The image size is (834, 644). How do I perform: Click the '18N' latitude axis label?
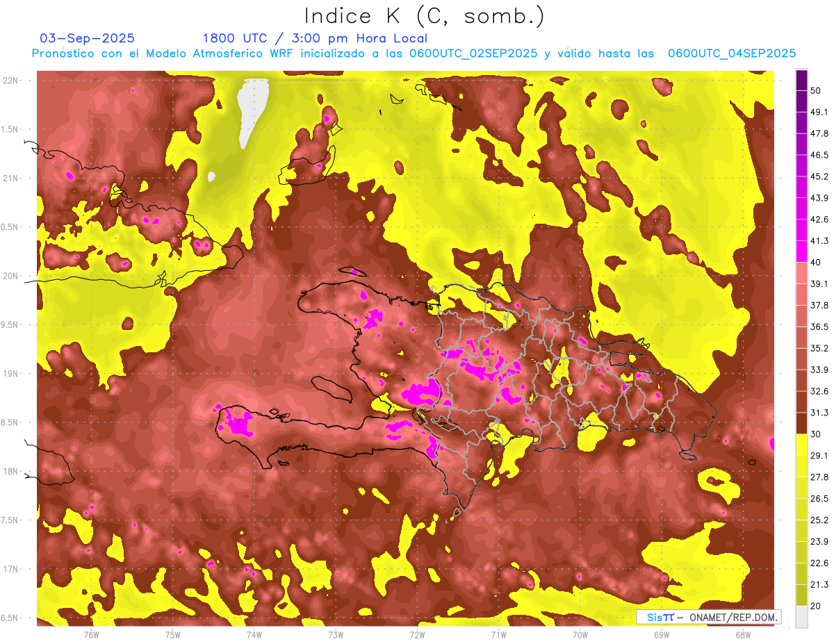click(x=12, y=472)
